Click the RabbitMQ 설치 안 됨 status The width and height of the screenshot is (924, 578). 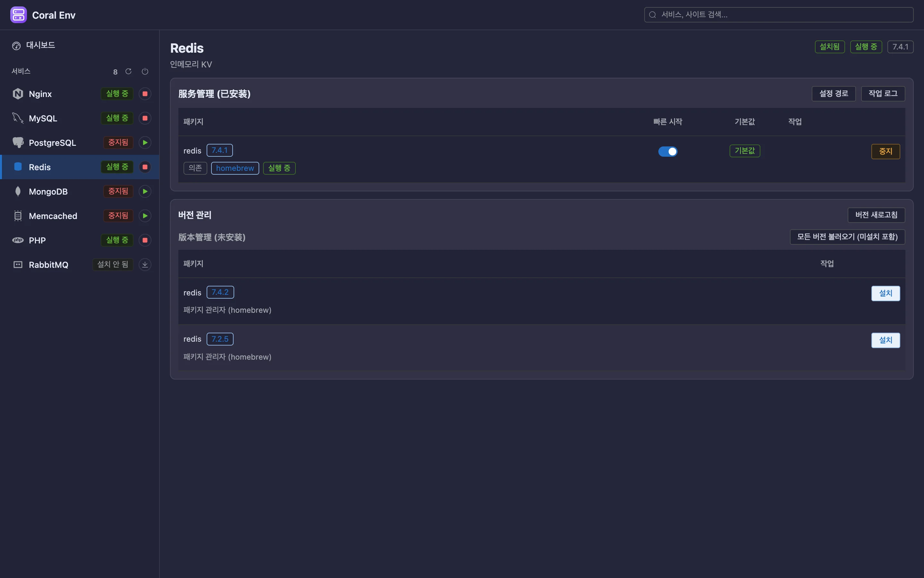click(113, 265)
